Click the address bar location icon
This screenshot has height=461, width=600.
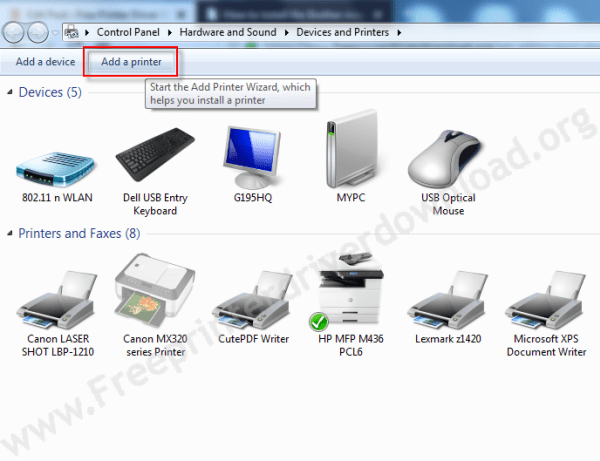(x=72, y=32)
